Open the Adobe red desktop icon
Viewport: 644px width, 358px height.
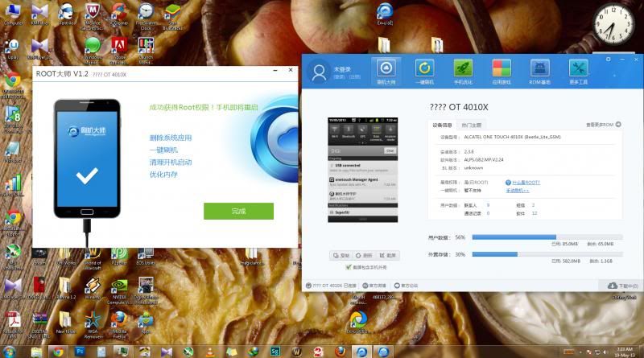click(118, 50)
